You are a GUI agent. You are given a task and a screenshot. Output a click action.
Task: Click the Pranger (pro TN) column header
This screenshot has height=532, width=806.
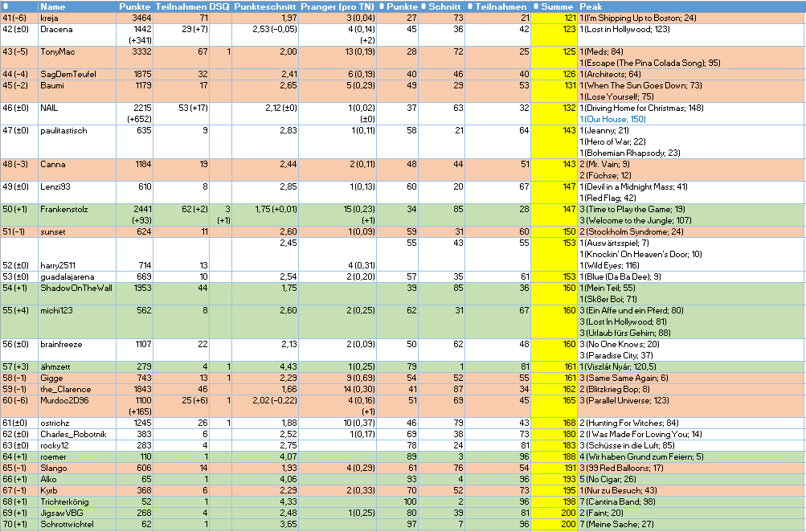point(338,6)
